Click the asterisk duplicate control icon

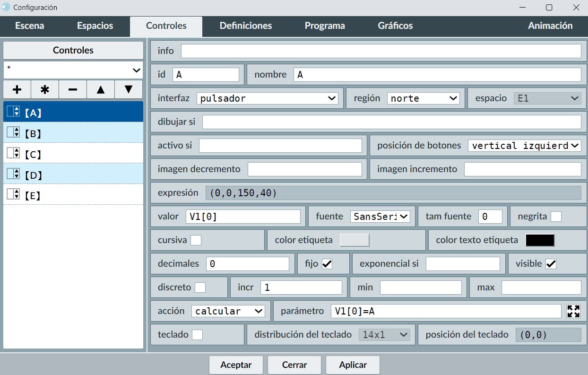pos(45,89)
